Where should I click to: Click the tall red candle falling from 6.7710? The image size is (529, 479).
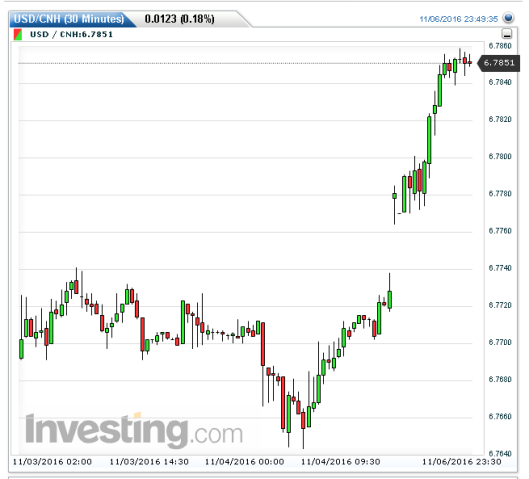(263, 344)
